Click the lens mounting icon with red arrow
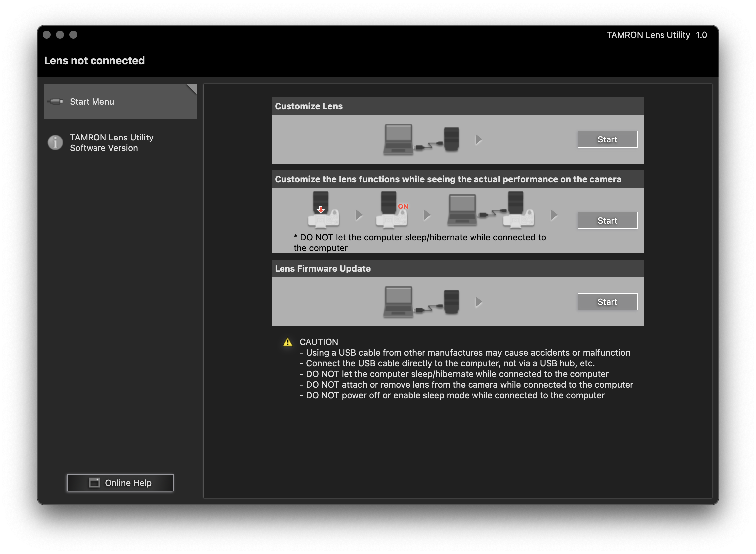 [x=323, y=210]
